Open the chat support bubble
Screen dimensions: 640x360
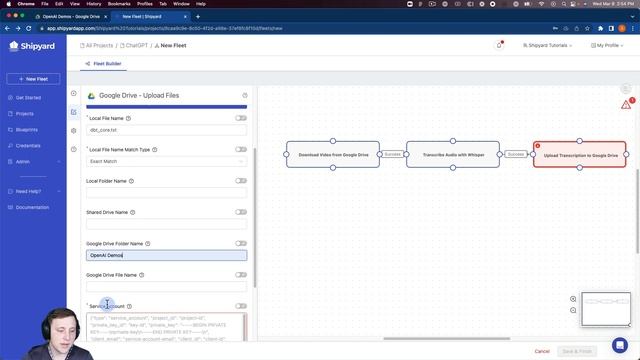click(x=620, y=345)
